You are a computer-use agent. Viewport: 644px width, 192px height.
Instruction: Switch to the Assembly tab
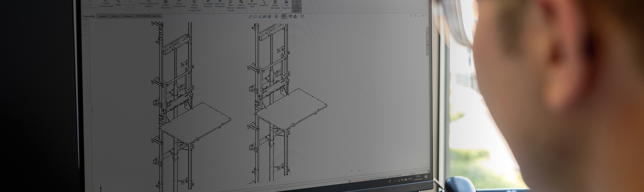pyautogui.click(x=89, y=16)
